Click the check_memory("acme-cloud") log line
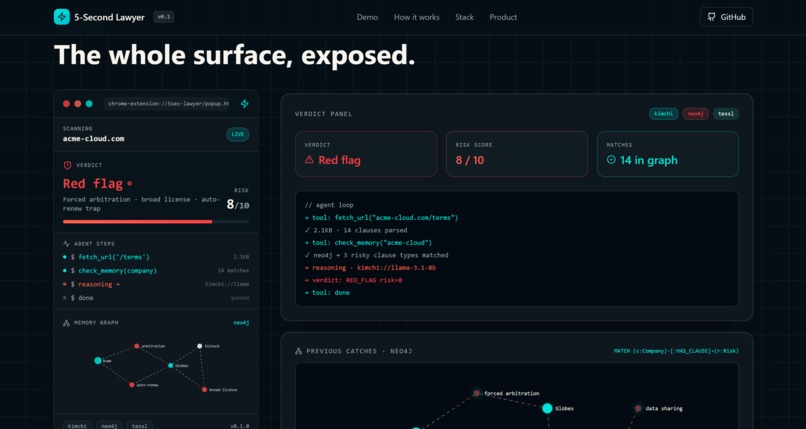806x429 pixels. (x=368, y=243)
